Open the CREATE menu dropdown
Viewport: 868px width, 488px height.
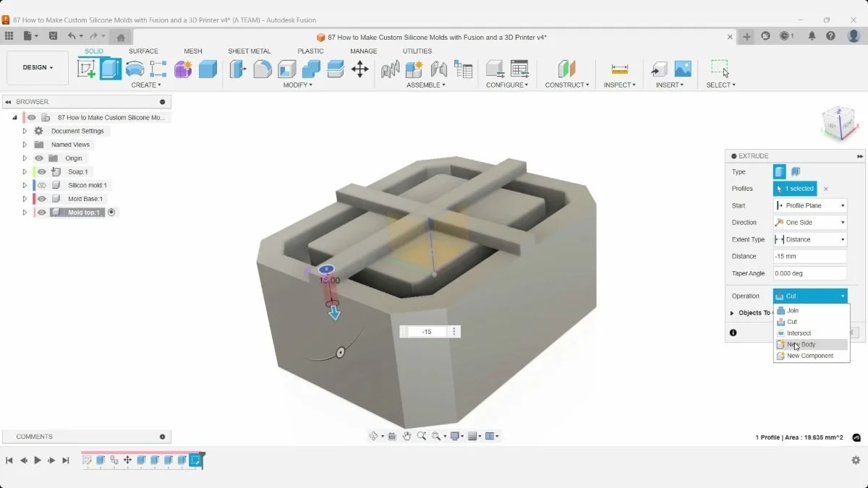[146, 85]
